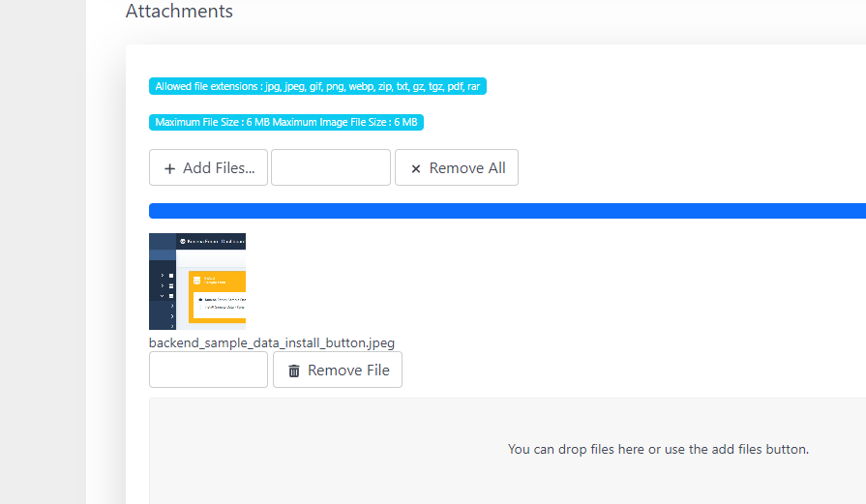Open the uploaded JPEG thumbnail preview
Viewport: 866px width, 504px height.
(197, 282)
